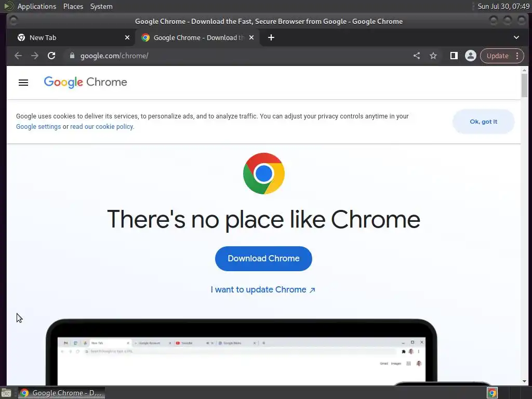Click the laptop browser preview image

(241, 352)
